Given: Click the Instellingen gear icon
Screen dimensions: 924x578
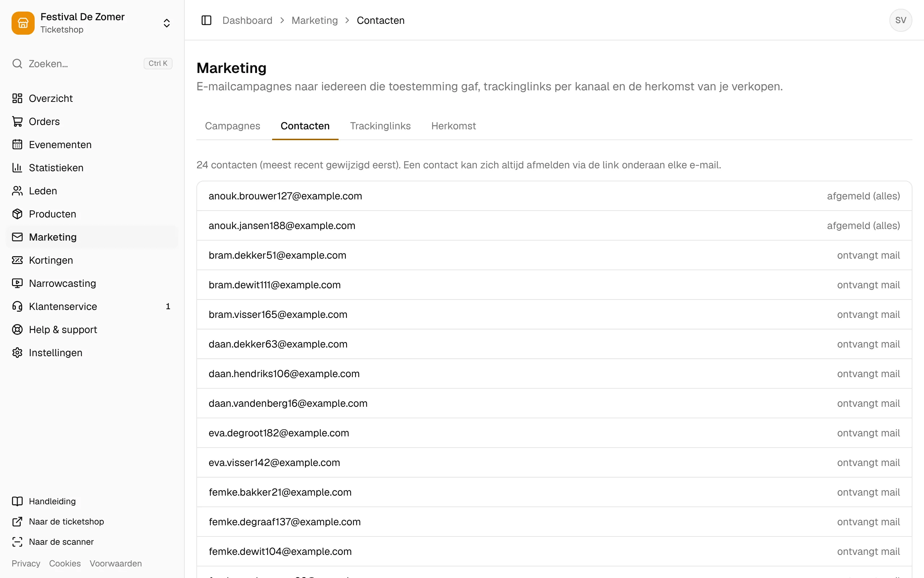Looking at the screenshot, I should [17, 353].
